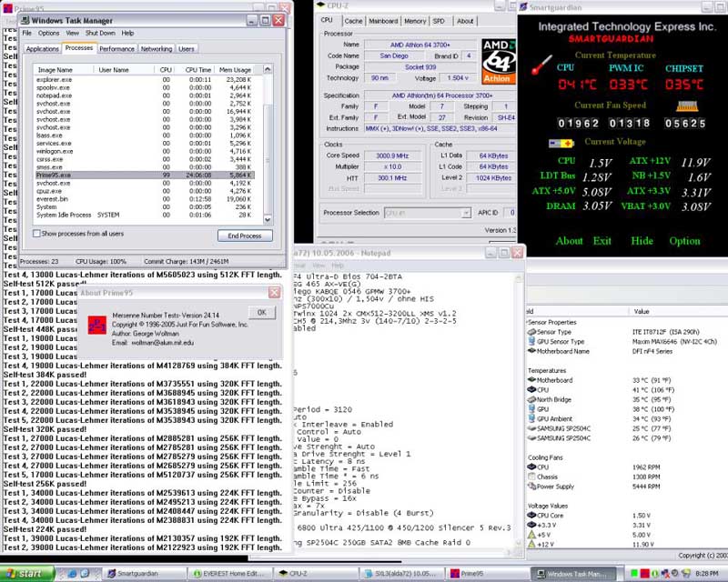Click the process list scrollbar down arrow
This screenshot has width=728, height=582.
pyautogui.click(x=268, y=219)
